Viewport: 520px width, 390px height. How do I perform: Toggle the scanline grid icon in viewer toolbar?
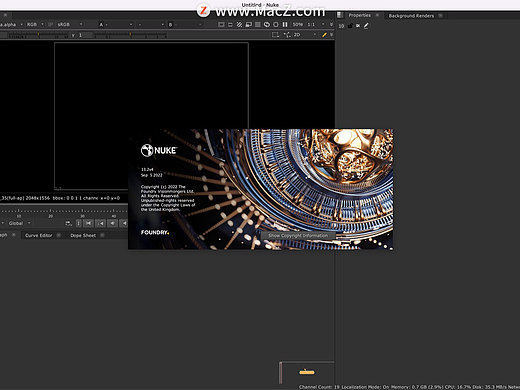coord(258,25)
